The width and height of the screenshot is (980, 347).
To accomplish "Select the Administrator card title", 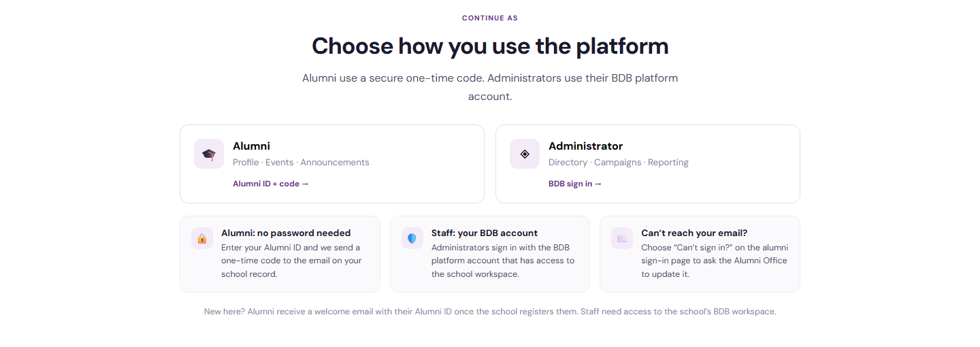I will pos(585,146).
